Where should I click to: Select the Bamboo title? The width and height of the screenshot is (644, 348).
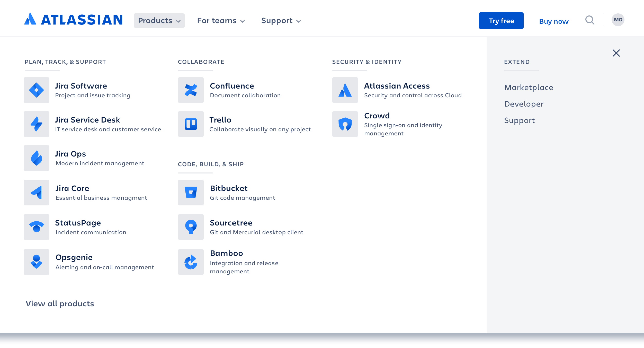pos(227,253)
